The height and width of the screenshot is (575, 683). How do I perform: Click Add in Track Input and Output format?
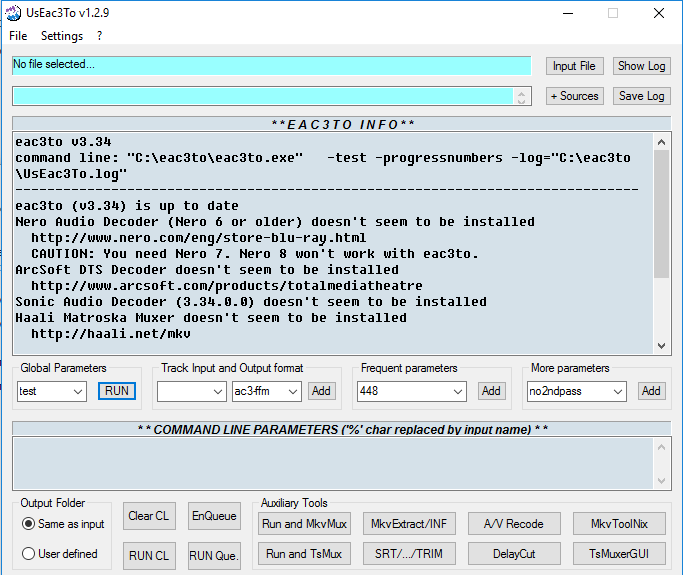321,391
